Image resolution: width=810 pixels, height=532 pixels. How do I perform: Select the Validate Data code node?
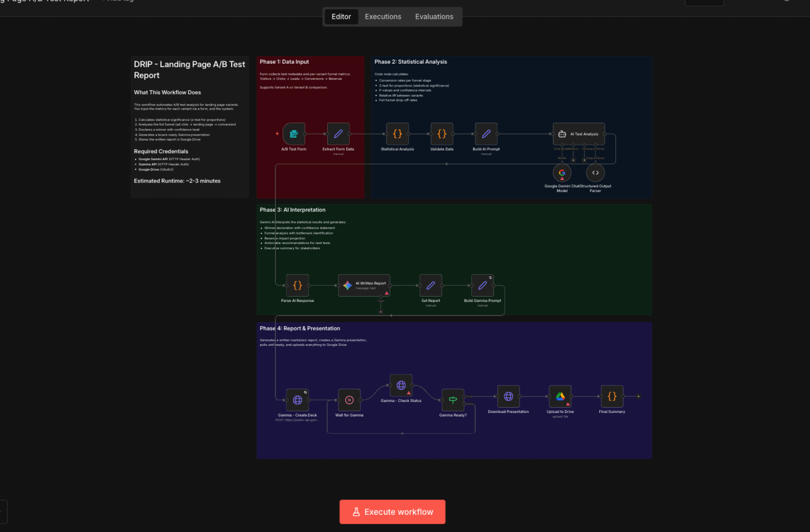coord(442,134)
